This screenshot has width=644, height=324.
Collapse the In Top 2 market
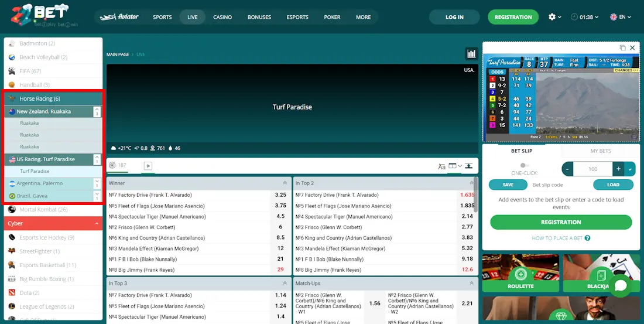tap(471, 183)
